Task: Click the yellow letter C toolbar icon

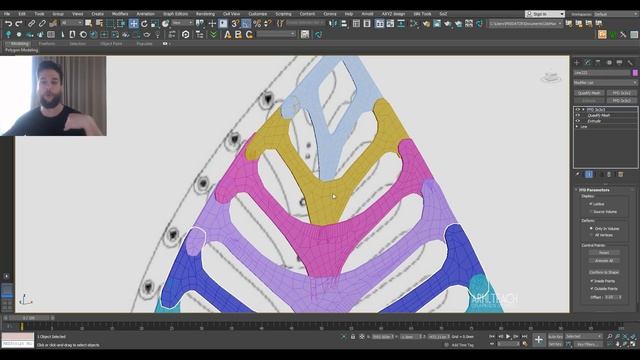Action: click(x=249, y=35)
